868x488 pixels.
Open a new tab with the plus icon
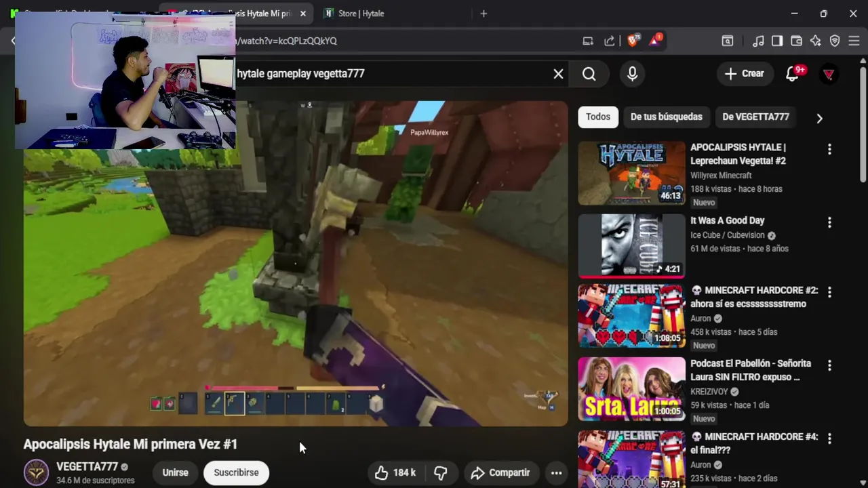(x=484, y=14)
